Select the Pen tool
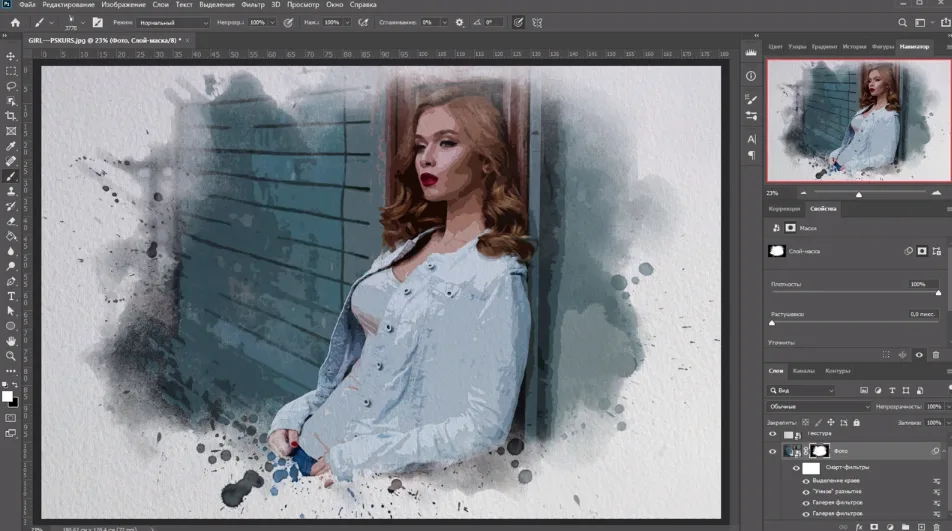This screenshot has height=531, width=952. (x=11, y=281)
